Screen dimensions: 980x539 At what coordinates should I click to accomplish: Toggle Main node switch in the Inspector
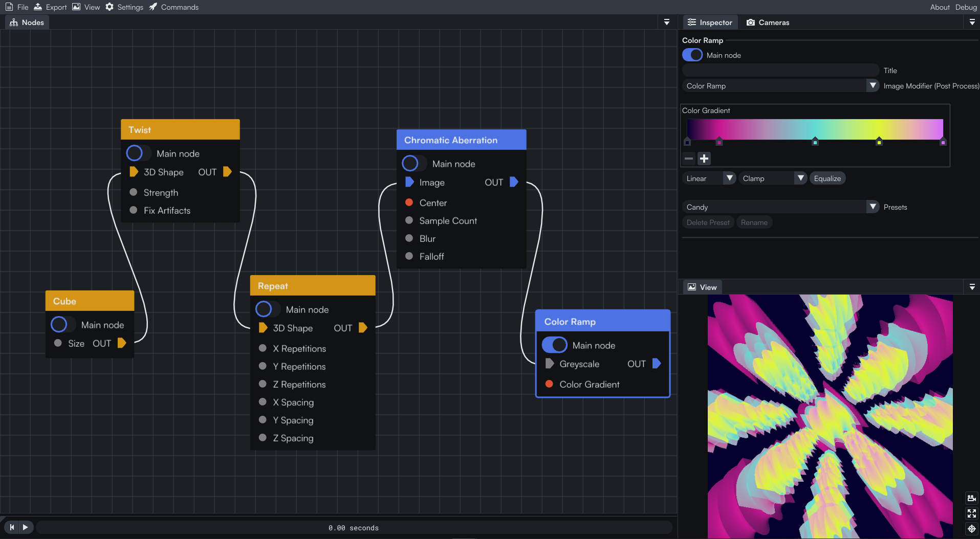click(x=692, y=55)
